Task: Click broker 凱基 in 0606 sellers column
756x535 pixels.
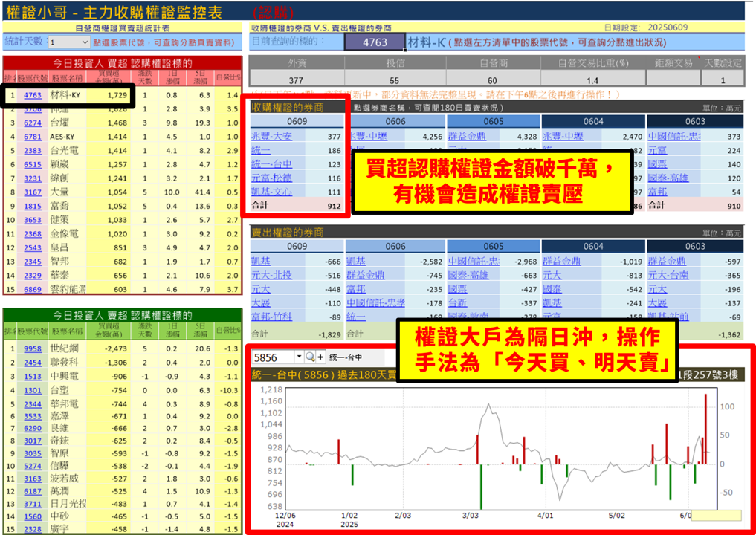Action: pos(356,262)
